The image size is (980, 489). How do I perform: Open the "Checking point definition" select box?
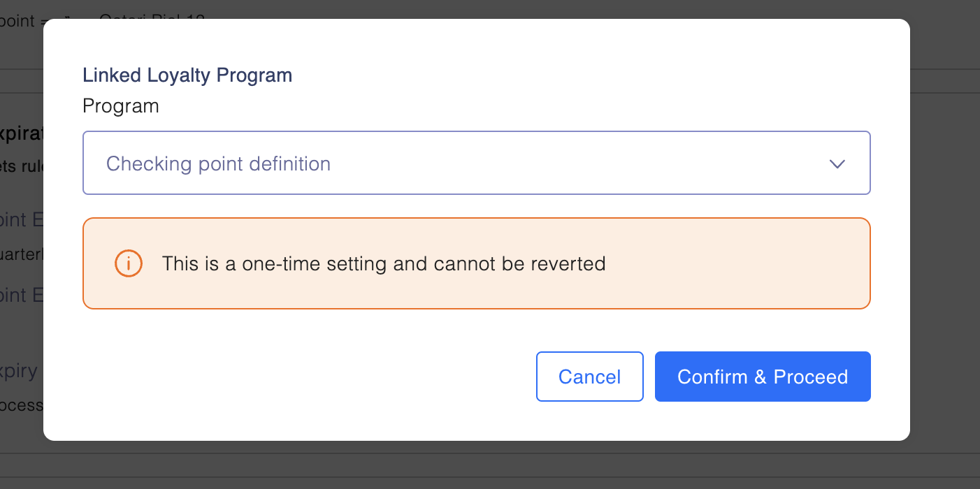coord(477,163)
